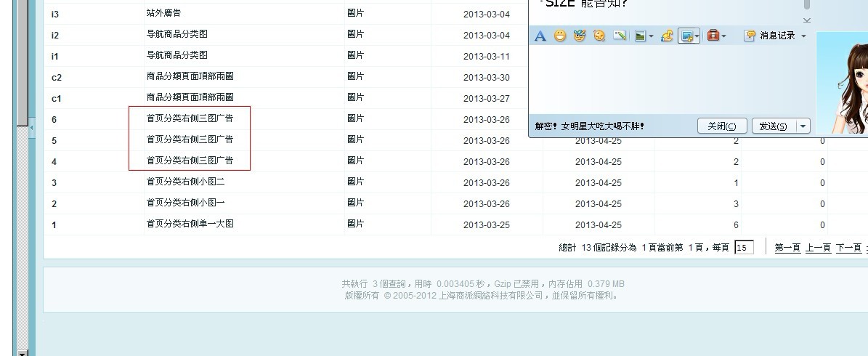Open the 女明星大吃大喝不胖 ad link

pos(590,127)
